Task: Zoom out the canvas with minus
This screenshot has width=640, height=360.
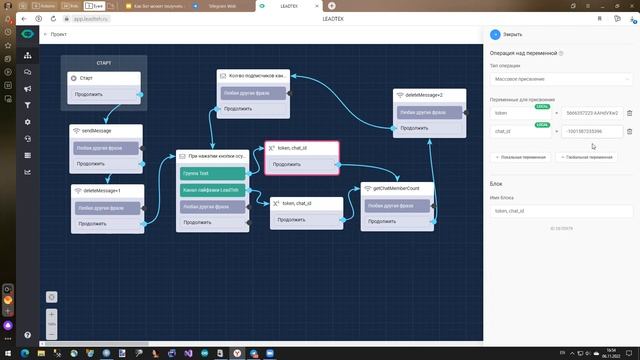Action: click(51, 334)
